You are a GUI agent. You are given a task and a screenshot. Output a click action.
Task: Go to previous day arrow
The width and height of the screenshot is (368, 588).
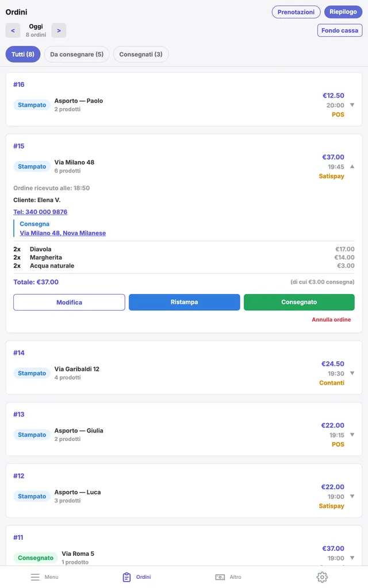point(13,30)
